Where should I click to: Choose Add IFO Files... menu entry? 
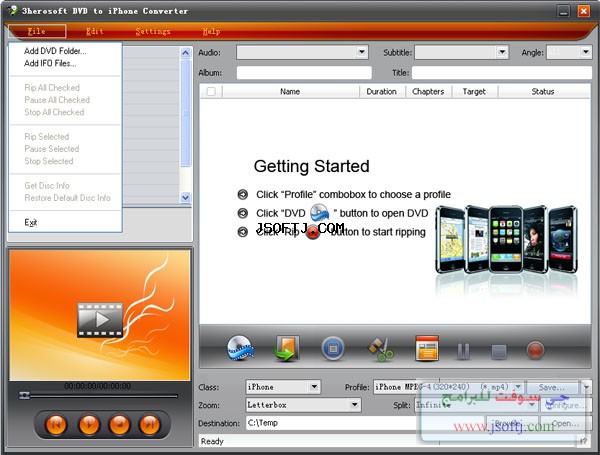tap(50, 63)
